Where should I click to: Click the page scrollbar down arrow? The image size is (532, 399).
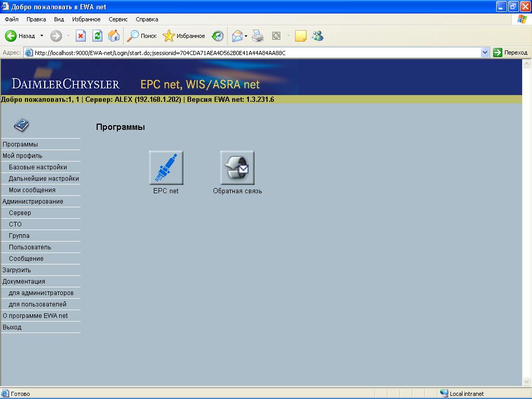[x=527, y=381]
